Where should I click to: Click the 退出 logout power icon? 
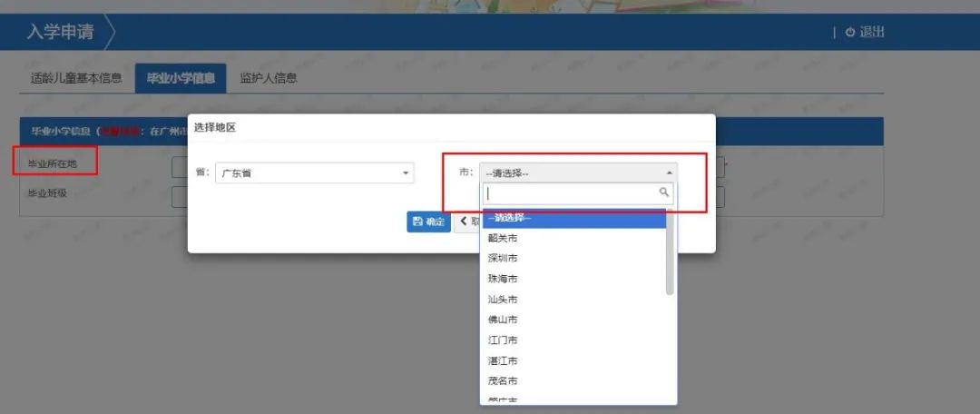point(849,33)
